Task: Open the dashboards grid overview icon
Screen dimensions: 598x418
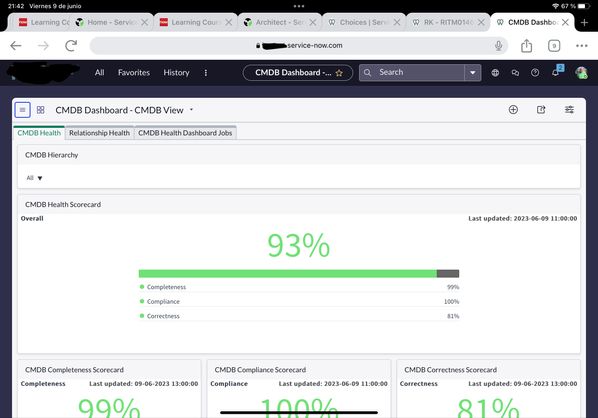Action: click(x=40, y=110)
